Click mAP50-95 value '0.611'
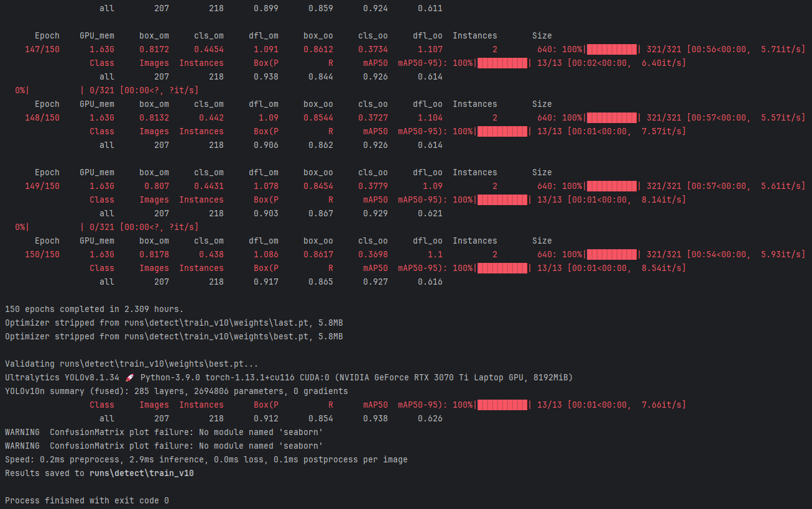 tap(430, 8)
